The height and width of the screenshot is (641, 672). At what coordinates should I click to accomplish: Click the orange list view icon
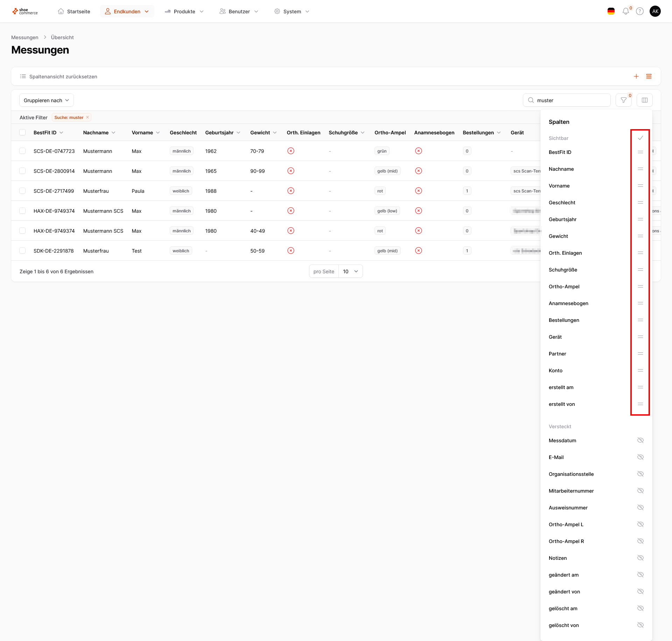click(649, 77)
